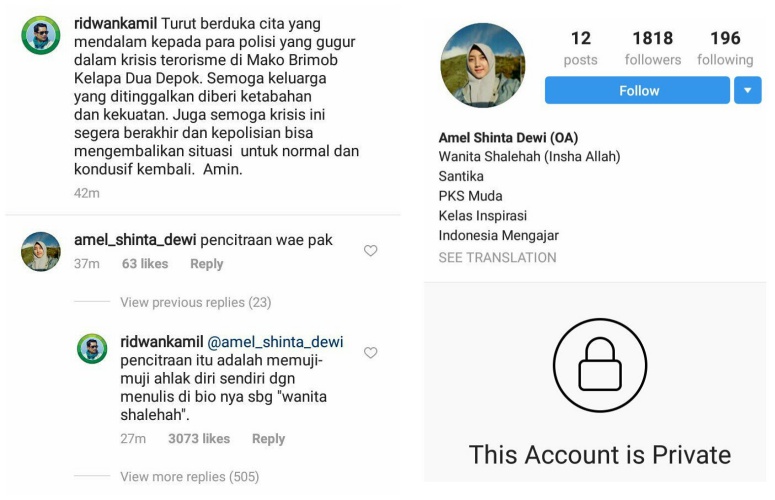Click SEE TRANSLATION under the bio
The width and height of the screenshot is (775, 500).
497,257
